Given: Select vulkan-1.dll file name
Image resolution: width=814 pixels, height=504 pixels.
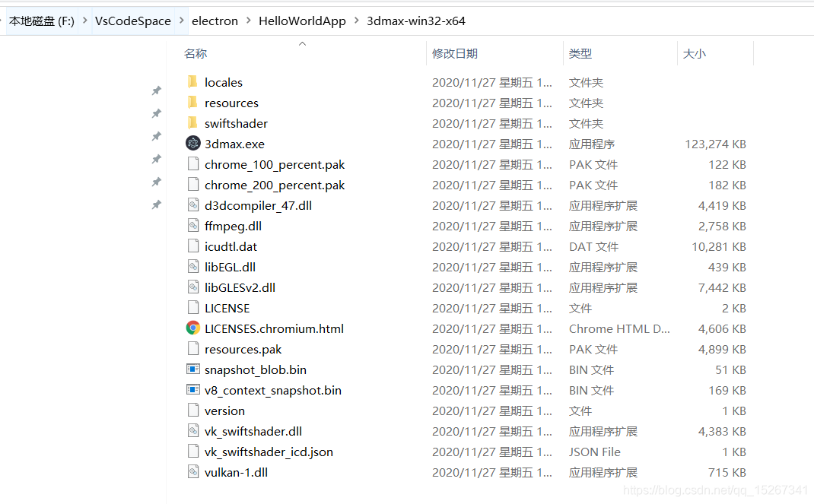Looking at the screenshot, I should pos(236,473).
